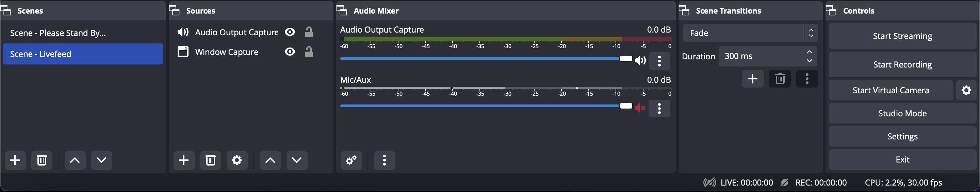The height and width of the screenshot is (192, 980).
Task: Add a new scene with plus icon
Action: (15, 160)
